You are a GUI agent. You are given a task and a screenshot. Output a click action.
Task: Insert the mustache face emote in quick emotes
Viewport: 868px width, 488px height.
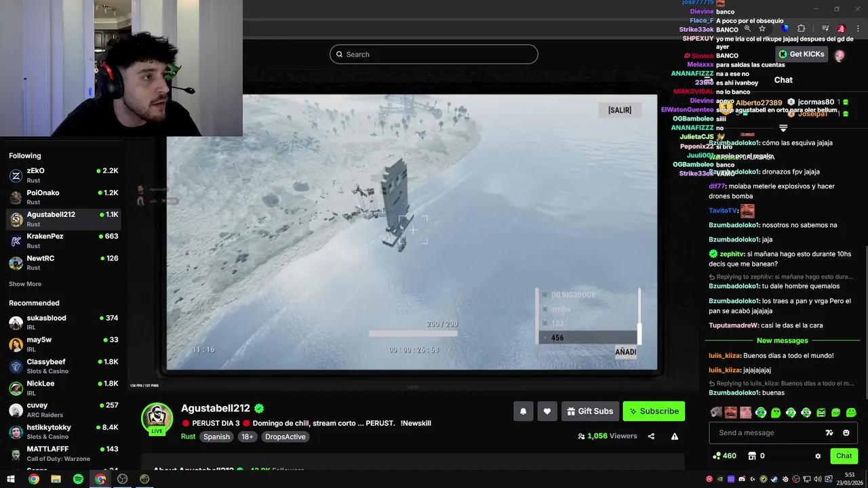point(730,412)
